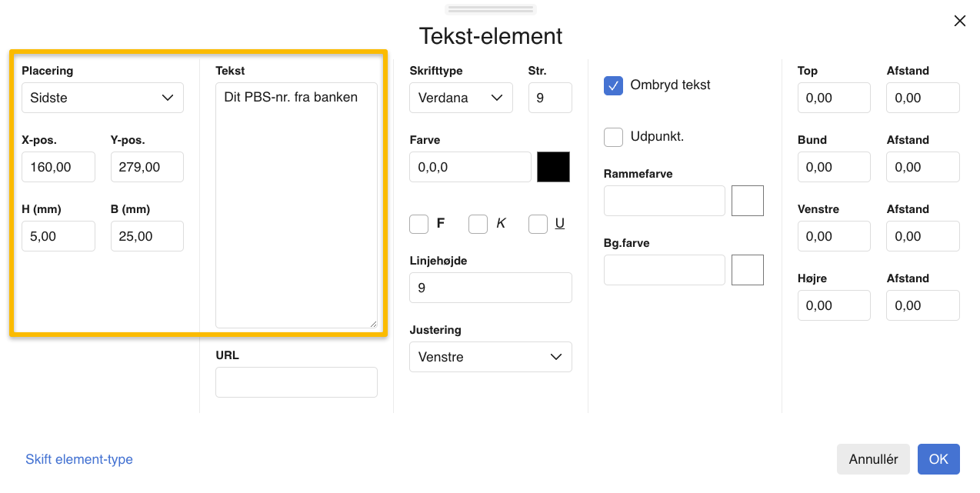The height and width of the screenshot is (493, 980).
Task: Open the Justering dropdown showing Venstre
Action: pos(490,357)
